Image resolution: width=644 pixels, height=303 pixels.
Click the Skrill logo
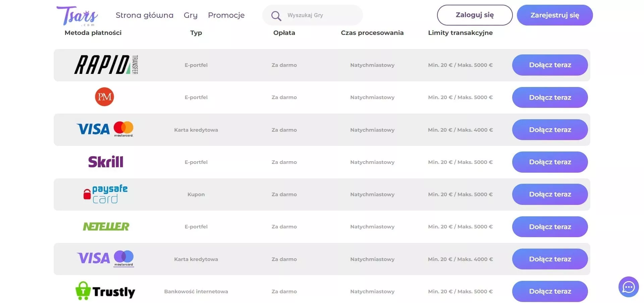pos(106,162)
